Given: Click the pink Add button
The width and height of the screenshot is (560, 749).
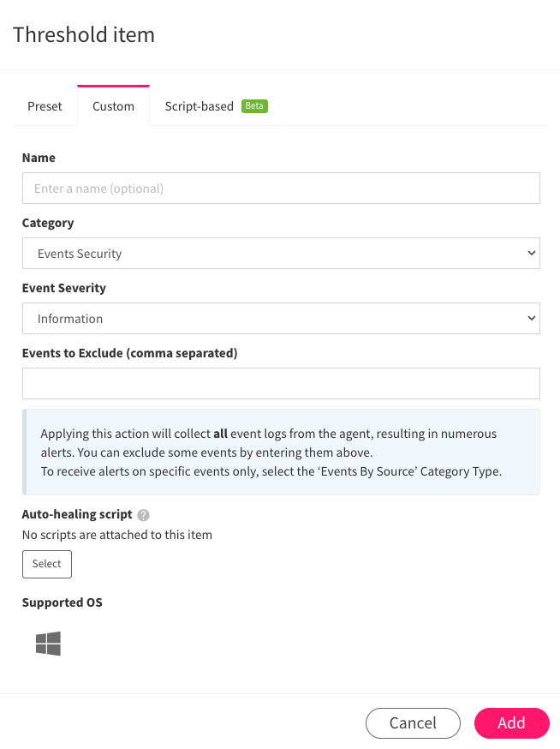Looking at the screenshot, I should pyautogui.click(x=512, y=723).
